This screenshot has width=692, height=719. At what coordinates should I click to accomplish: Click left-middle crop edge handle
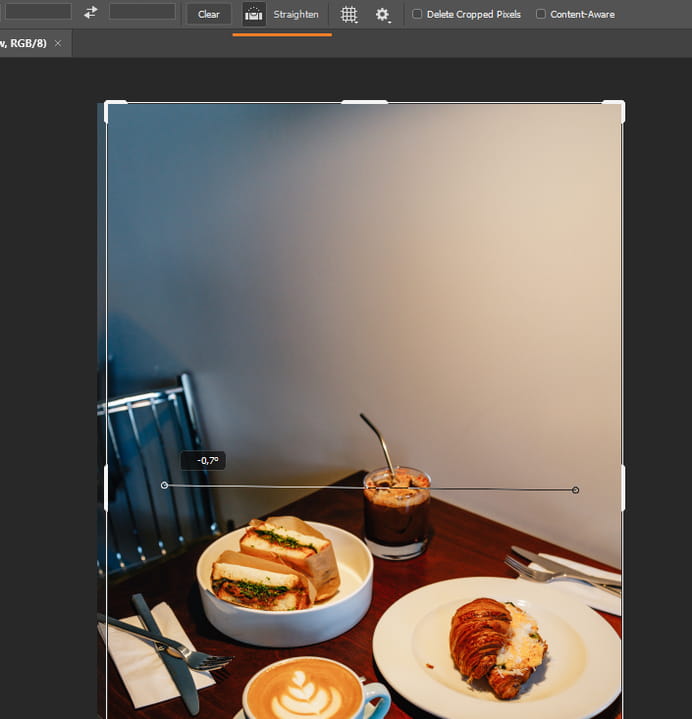pos(106,488)
